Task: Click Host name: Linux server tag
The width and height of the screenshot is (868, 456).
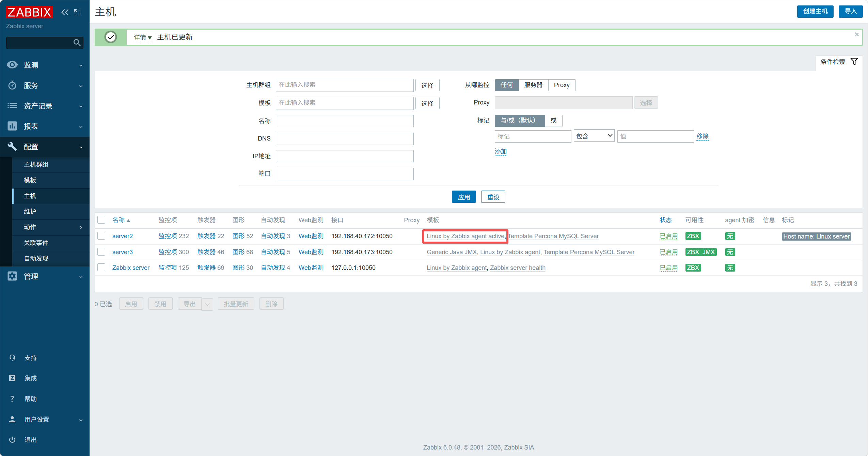Action: point(817,237)
